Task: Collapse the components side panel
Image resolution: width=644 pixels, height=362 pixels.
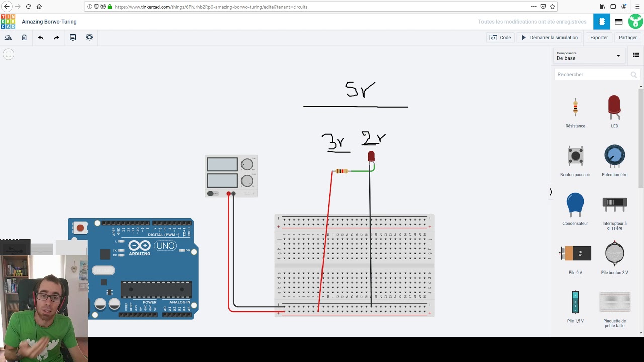Action: 551,192
